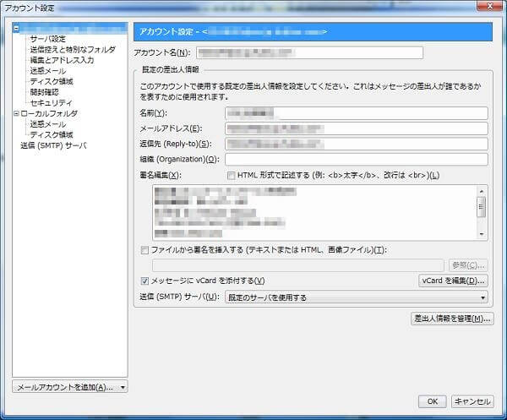Open the メールアカウントを追加 dropdown button

[x=70, y=387]
